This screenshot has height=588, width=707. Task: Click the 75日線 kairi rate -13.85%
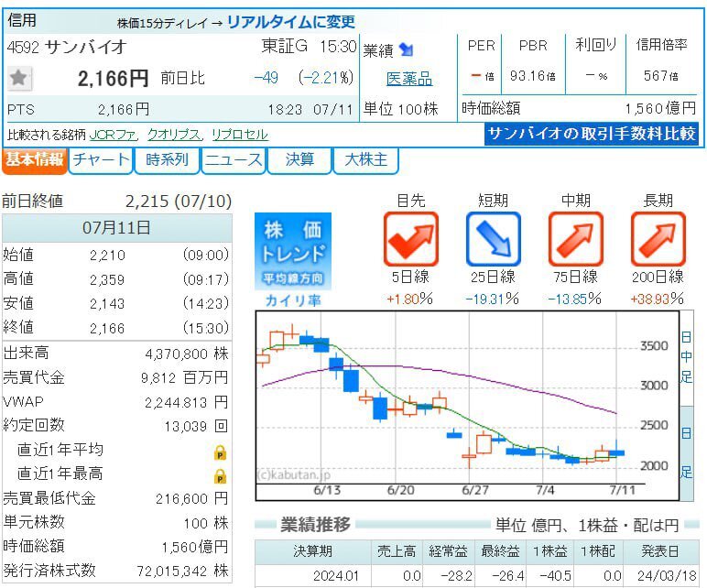[x=575, y=299]
